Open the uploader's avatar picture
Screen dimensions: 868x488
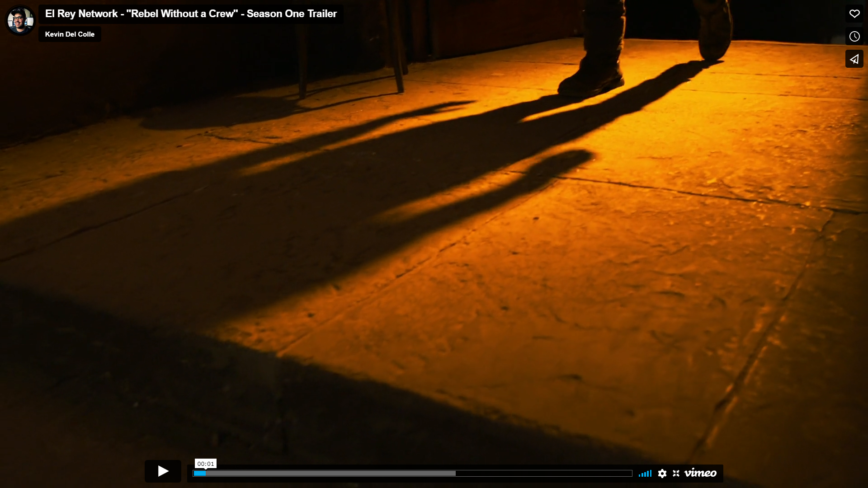click(x=20, y=20)
